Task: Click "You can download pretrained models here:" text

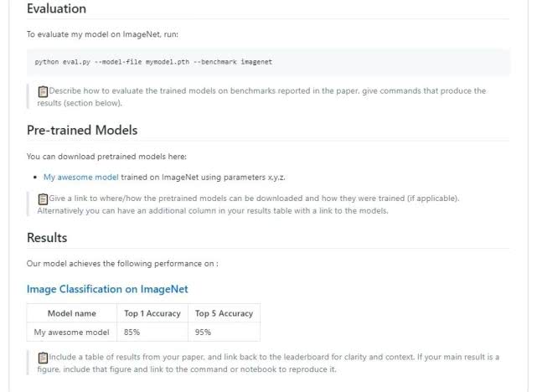Action: pyautogui.click(x=106, y=156)
